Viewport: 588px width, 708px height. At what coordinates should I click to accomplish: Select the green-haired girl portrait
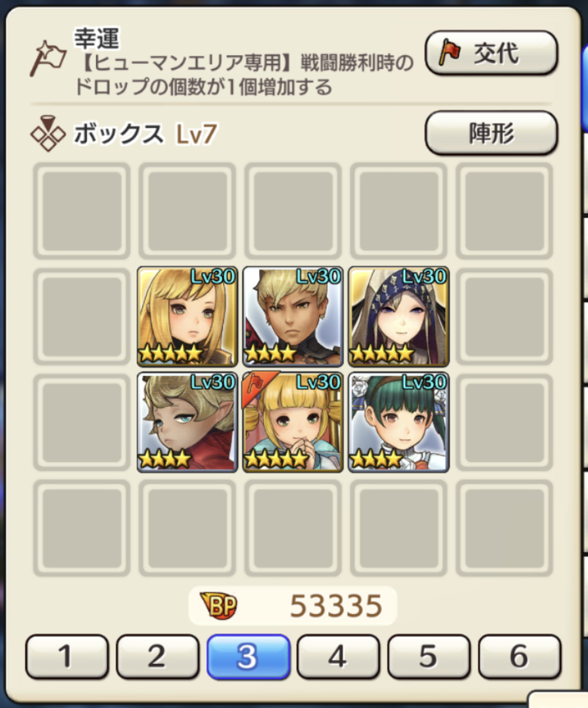point(399,422)
